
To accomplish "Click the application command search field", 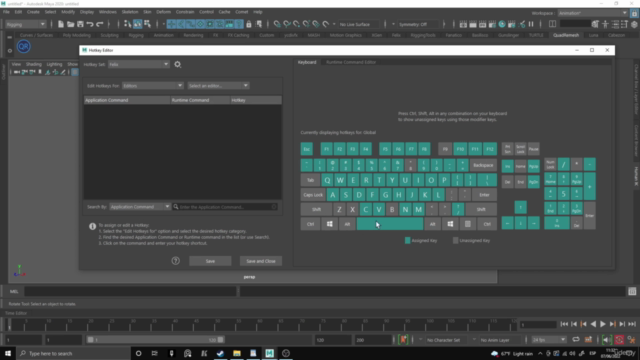I will (226, 207).
